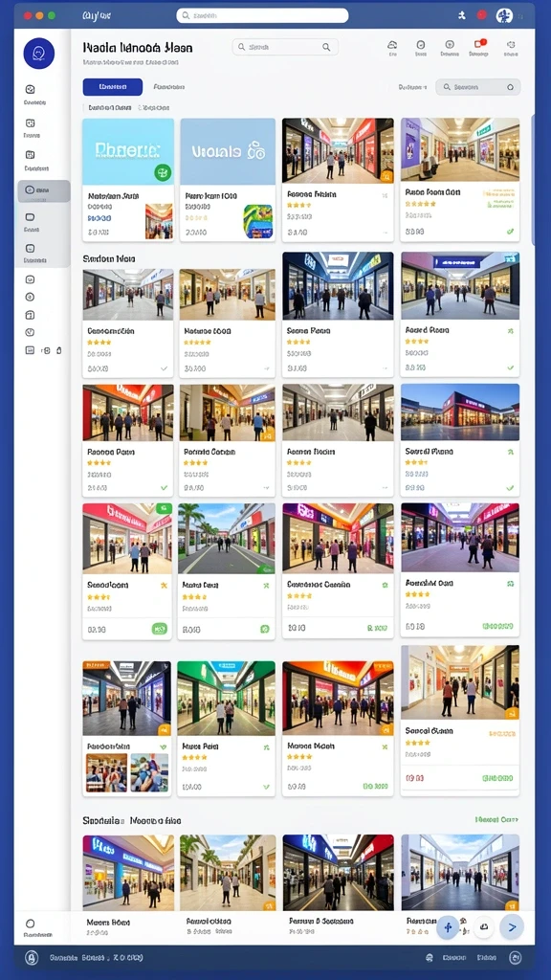Switch to the second tab beside blue tab
This screenshot has width=551, height=980.
[x=168, y=87]
